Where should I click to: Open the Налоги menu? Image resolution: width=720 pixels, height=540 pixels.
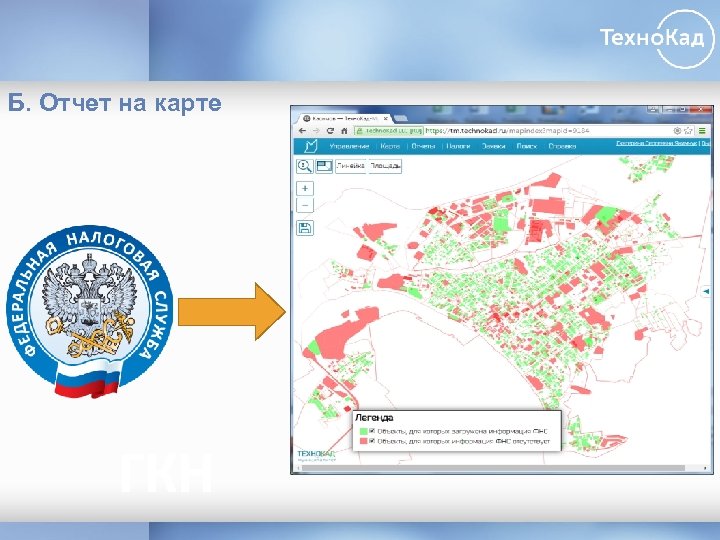click(x=458, y=146)
